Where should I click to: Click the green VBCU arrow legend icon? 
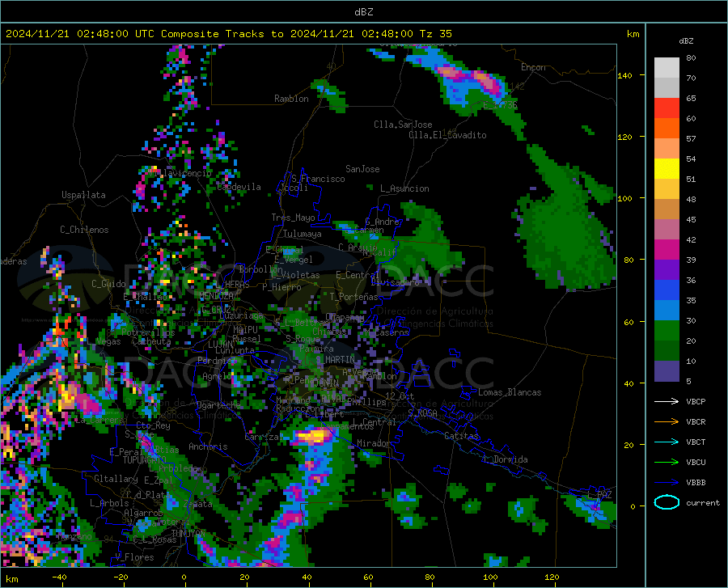[x=667, y=463]
